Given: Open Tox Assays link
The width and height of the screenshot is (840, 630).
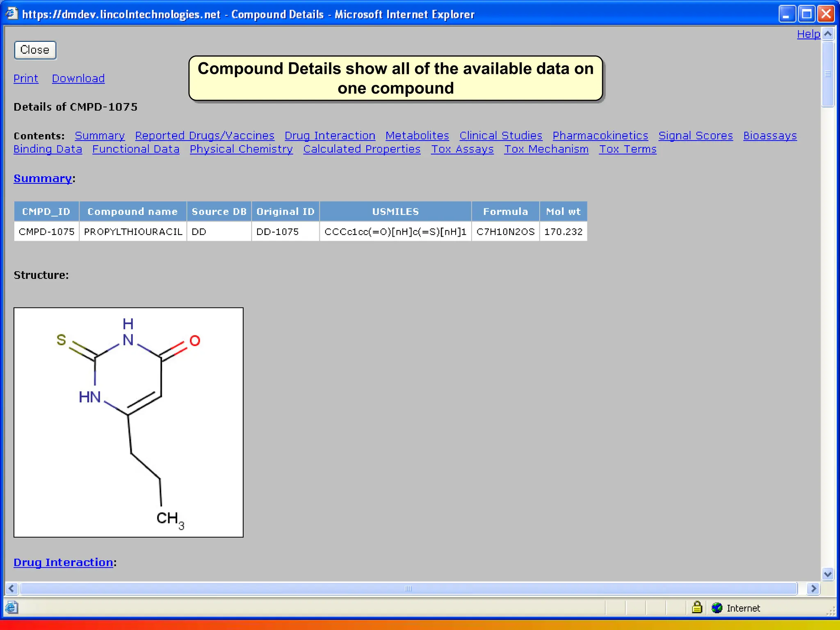Looking at the screenshot, I should [462, 149].
